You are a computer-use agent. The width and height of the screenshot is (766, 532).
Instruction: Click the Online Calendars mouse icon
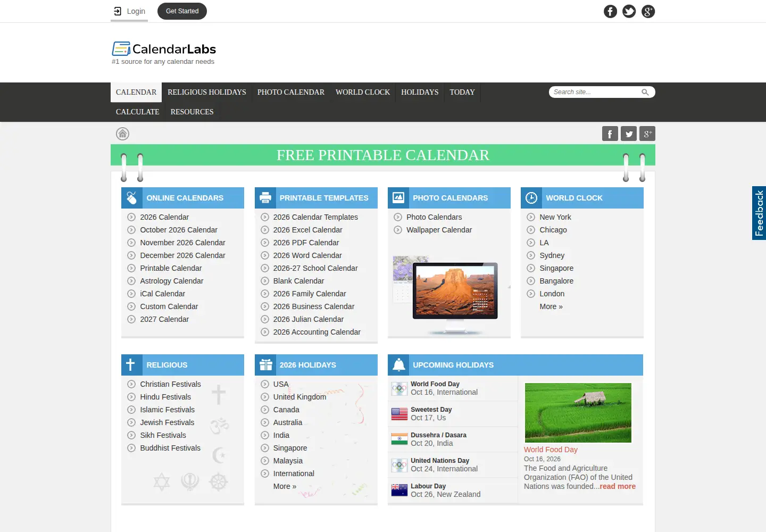pyautogui.click(x=132, y=198)
